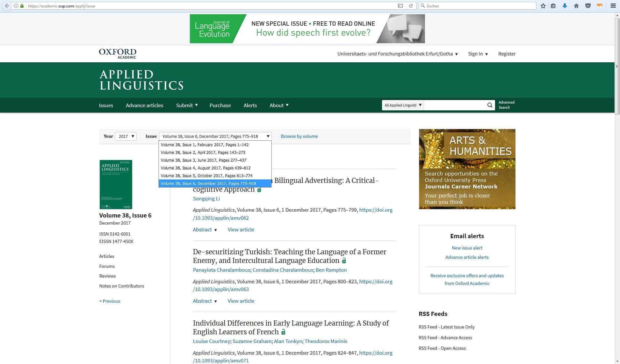
Task: Open the Submit menu dropdown
Action: [x=187, y=105]
